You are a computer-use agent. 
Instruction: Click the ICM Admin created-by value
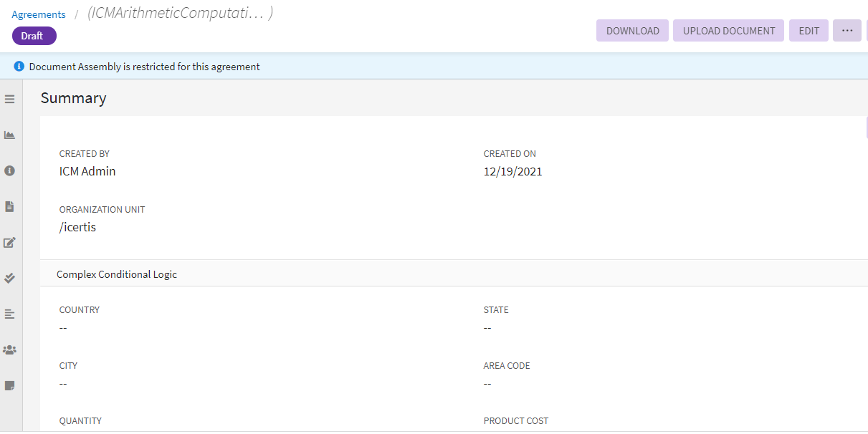click(87, 172)
